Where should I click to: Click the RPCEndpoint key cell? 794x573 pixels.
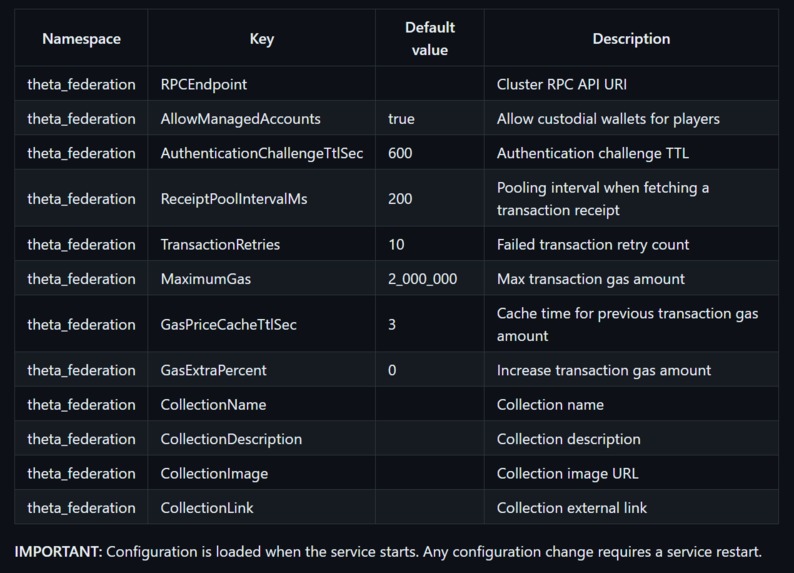(204, 84)
